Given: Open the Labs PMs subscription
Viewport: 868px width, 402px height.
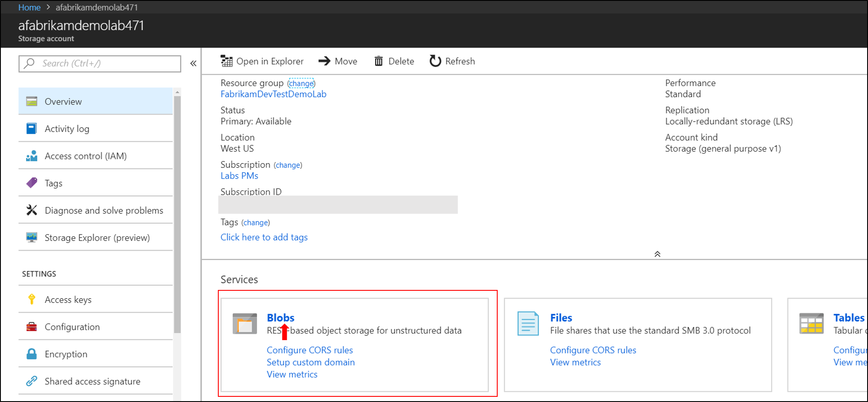Looking at the screenshot, I should (x=239, y=176).
